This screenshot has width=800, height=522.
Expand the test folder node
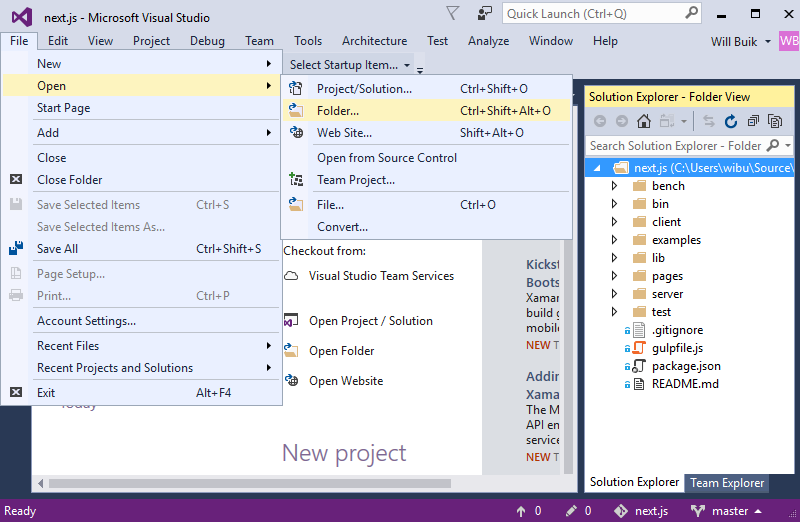[614, 312]
